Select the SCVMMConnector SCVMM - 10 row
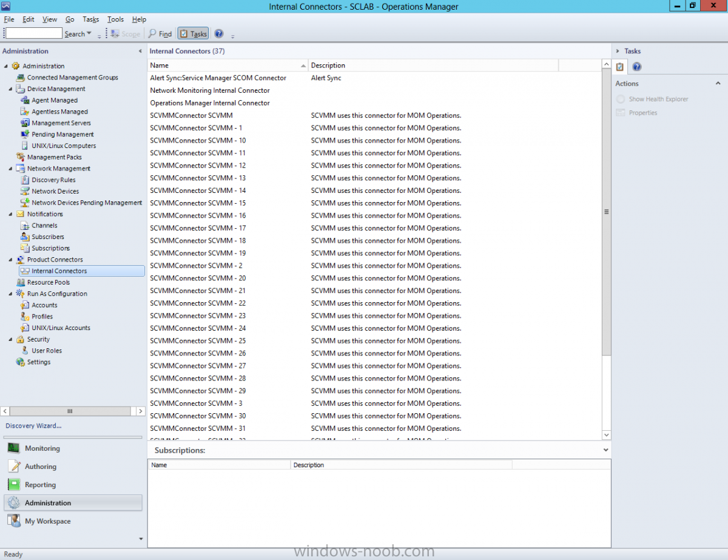 374,141
